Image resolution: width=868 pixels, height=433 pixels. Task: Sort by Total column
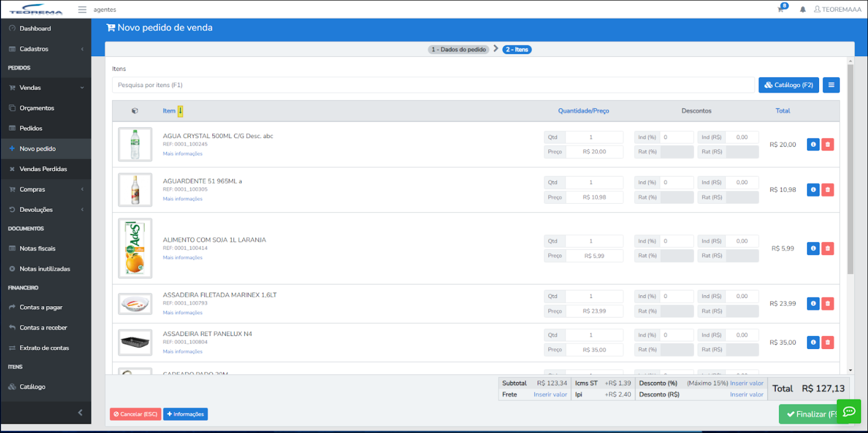pyautogui.click(x=782, y=111)
